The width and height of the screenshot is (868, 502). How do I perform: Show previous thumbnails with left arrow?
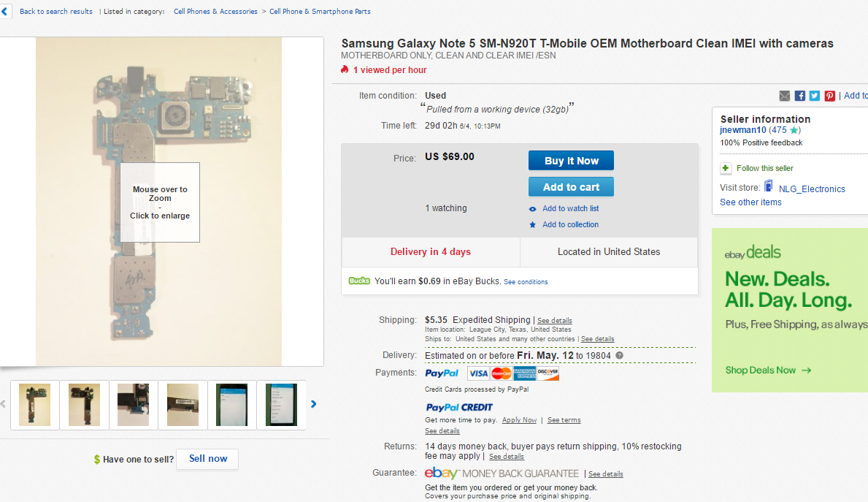point(3,404)
